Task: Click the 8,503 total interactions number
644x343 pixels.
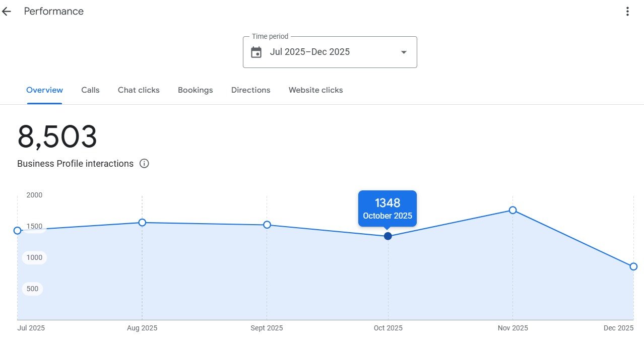Action: point(57,137)
